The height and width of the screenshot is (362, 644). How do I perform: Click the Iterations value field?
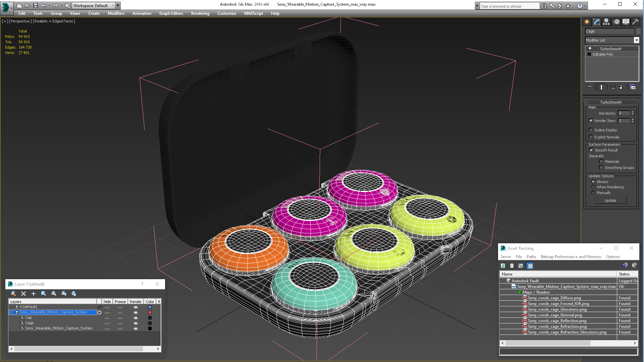[x=624, y=113]
